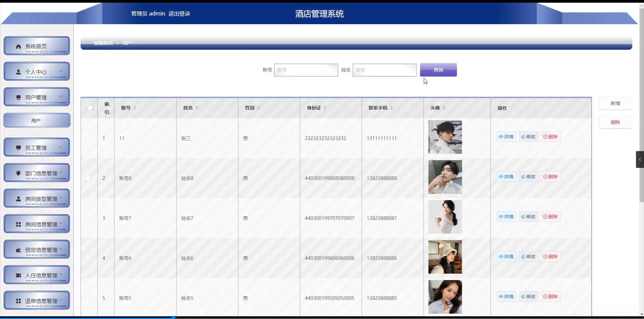Image resolution: width=644 pixels, height=319 pixels.
Task: Open the 用户 submenu item
Action: 37,121
